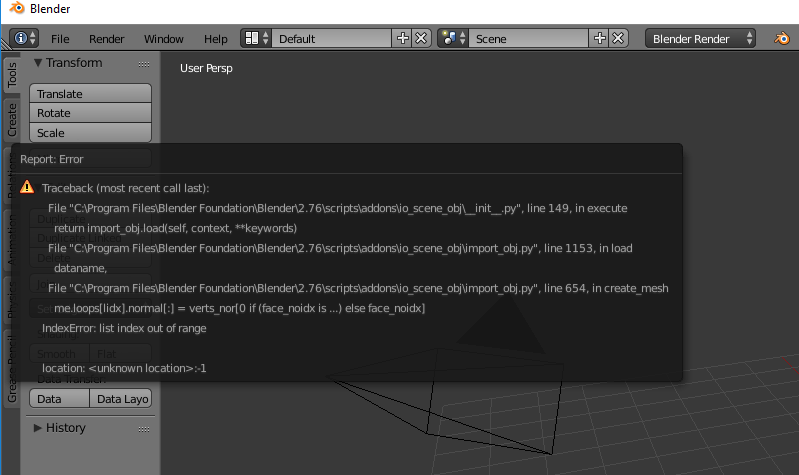The height and width of the screenshot is (475, 799).
Task: Open the Help menu
Action: [x=216, y=39]
